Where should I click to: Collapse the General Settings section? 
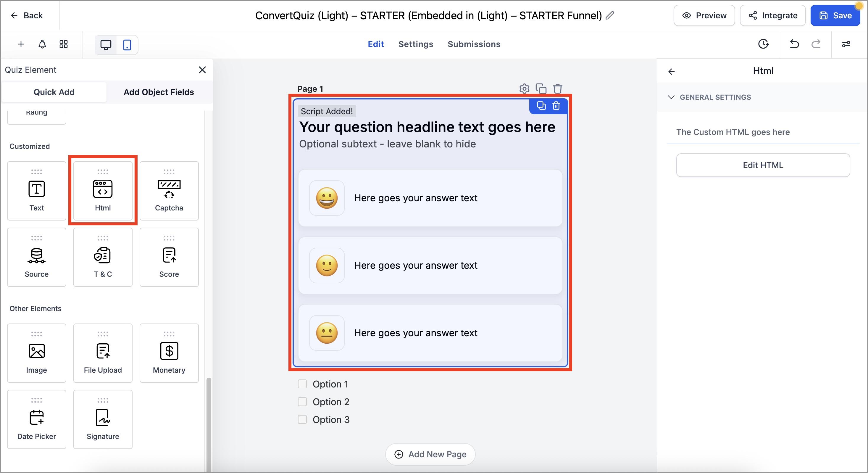671,97
